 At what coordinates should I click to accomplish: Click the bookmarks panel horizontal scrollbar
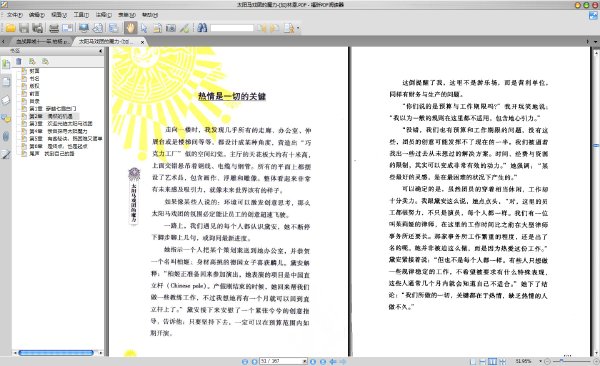(56, 353)
